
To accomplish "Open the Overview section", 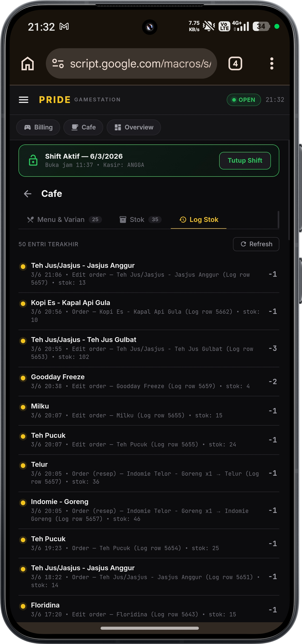I will click(x=134, y=127).
